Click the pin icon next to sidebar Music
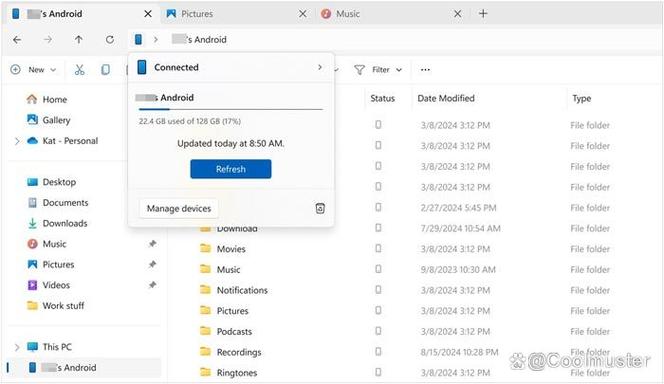The image size is (664, 384). tap(152, 244)
